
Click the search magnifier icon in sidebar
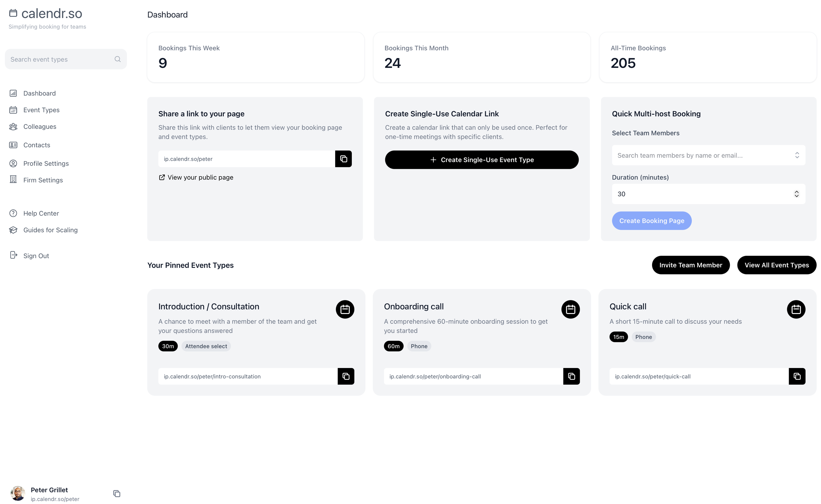coord(117,59)
